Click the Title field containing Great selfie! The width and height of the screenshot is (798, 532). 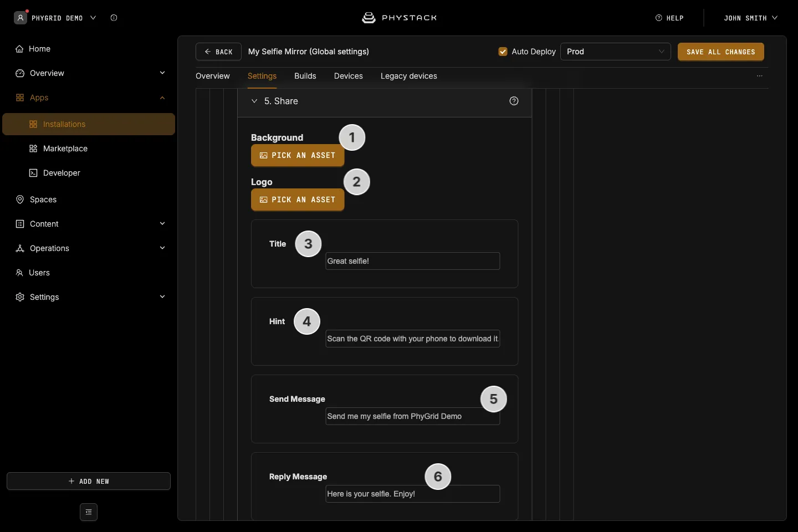[x=413, y=261]
